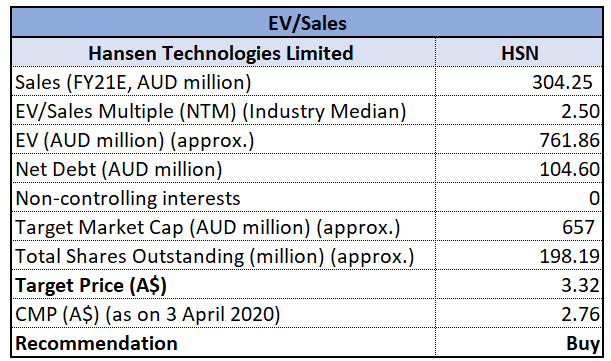
Task: Click the Hansen Technologies Limited header cell
Action: [223, 52]
